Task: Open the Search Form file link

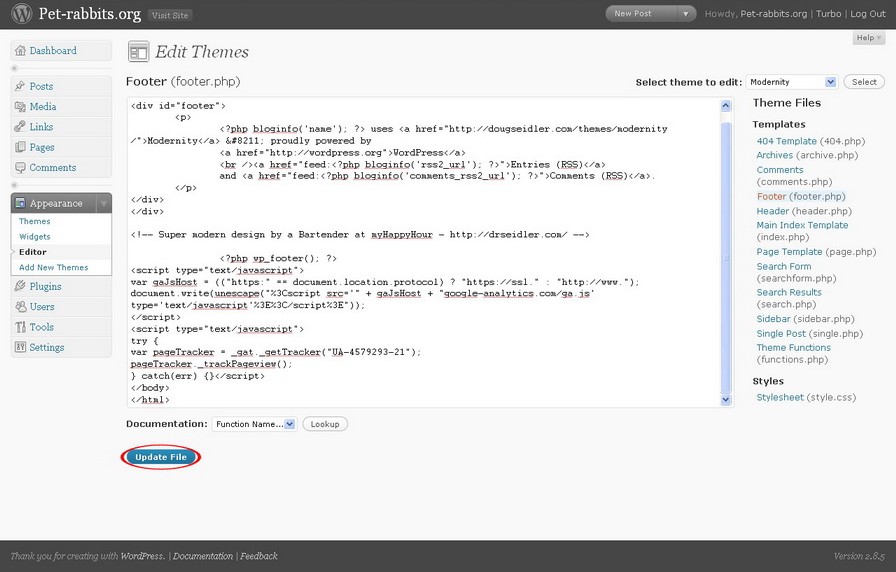Action: (x=783, y=266)
